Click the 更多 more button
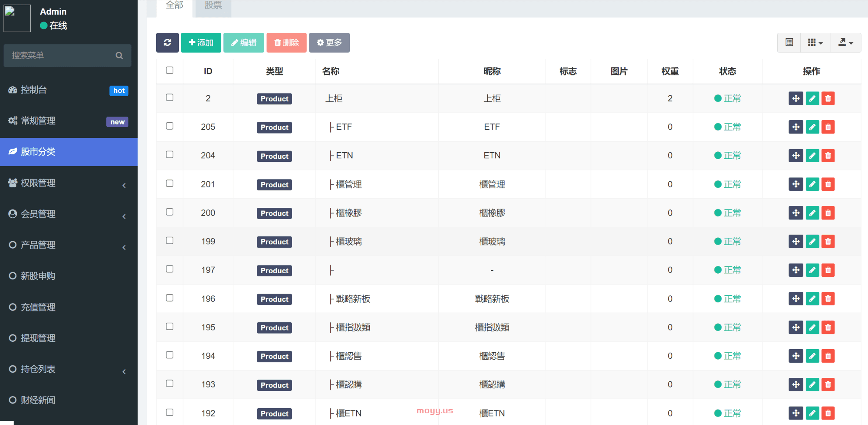Image resolution: width=868 pixels, height=425 pixels. point(329,42)
